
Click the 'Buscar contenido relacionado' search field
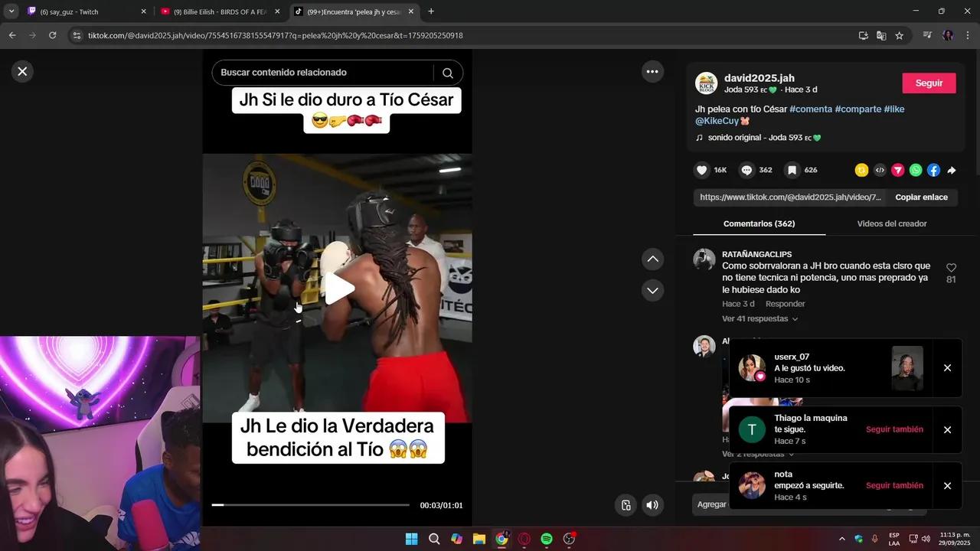click(x=322, y=73)
